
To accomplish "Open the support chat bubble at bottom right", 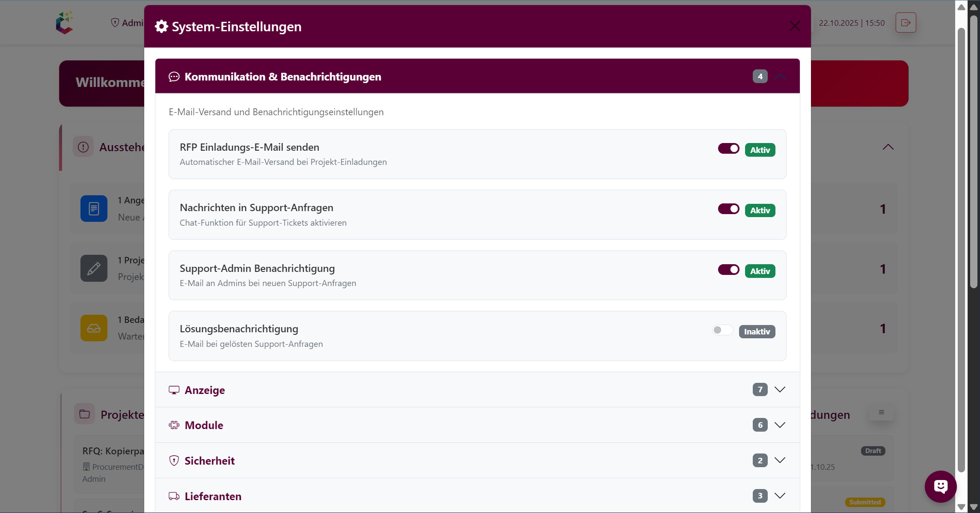I will point(940,486).
